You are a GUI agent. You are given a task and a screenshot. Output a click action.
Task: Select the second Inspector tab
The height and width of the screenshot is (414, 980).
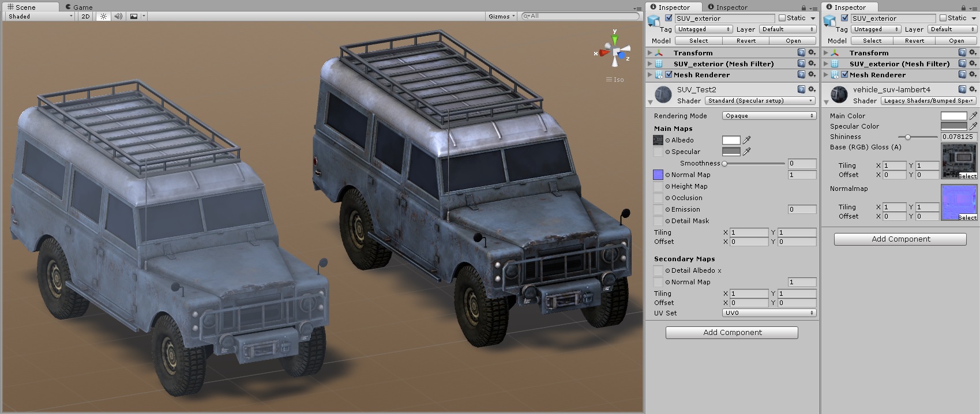pyautogui.click(x=732, y=7)
